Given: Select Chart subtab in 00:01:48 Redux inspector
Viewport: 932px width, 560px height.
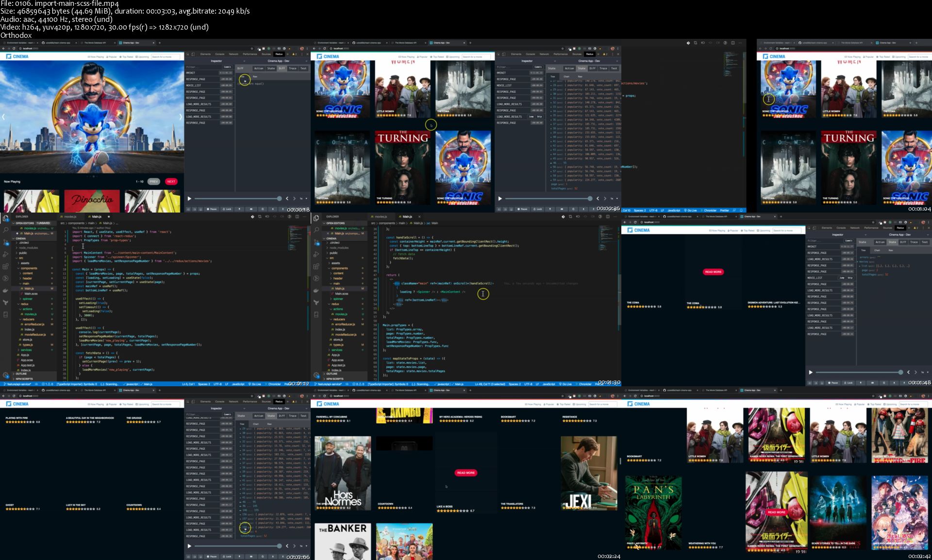Looking at the screenshot, I should [x=877, y=250].
